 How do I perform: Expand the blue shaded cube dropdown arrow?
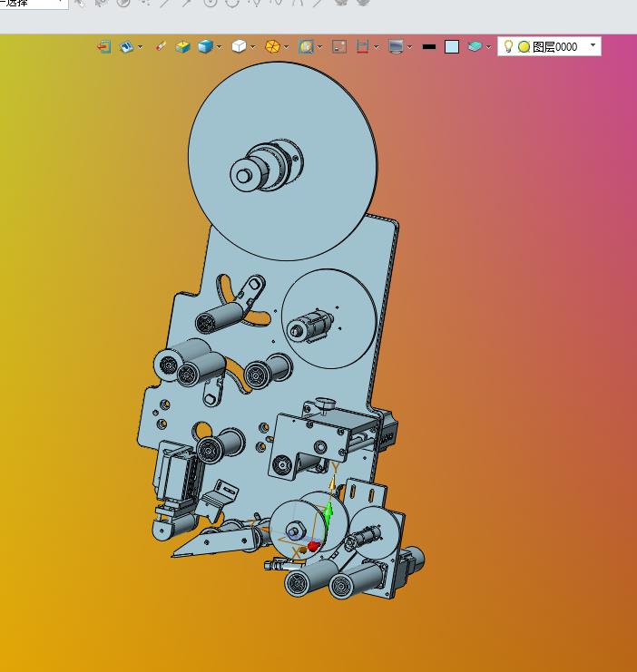click(x=220, y=47)
